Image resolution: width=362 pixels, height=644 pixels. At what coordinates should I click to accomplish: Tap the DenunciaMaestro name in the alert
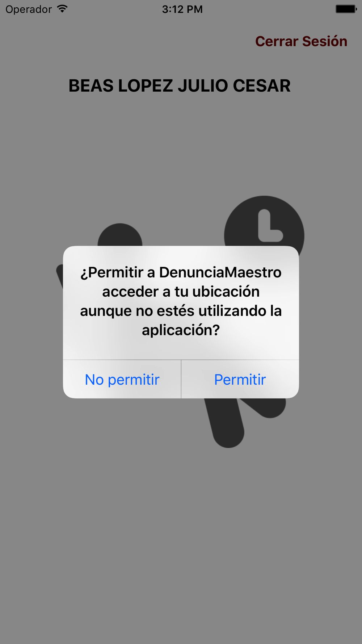[220, 272]
